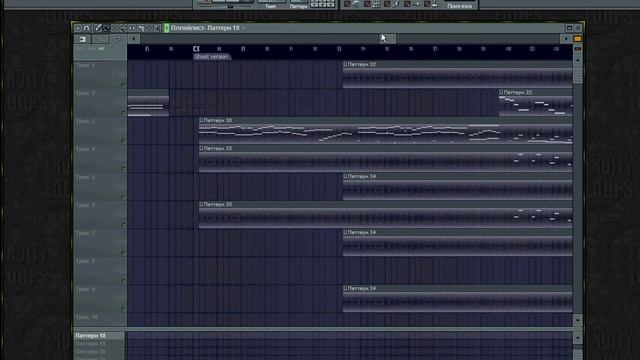This screenshot has width=640, height=360.
Task: Mute Трек 5 with its toggle dot
Action: click(x=123, y=197)
